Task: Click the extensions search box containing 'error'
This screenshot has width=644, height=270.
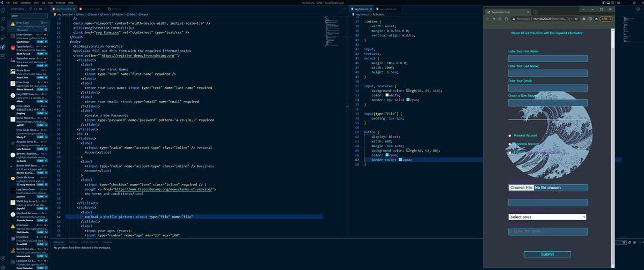Action: (28, 16)
